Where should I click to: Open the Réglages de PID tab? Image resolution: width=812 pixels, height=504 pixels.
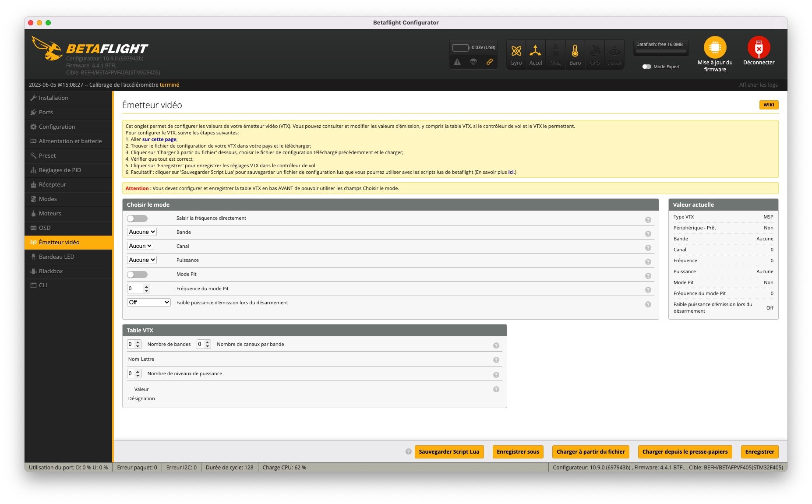(68, 170)
